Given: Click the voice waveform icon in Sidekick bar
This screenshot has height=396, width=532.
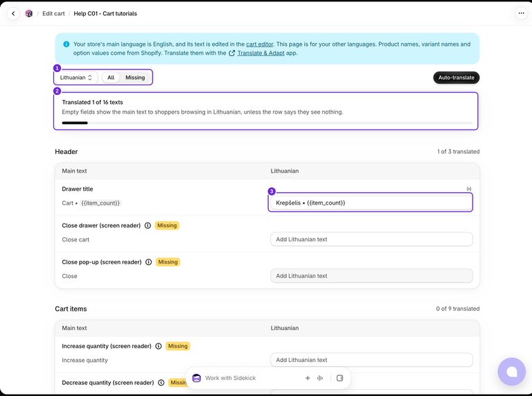Looking at the screenshot, I should (320, 378).
